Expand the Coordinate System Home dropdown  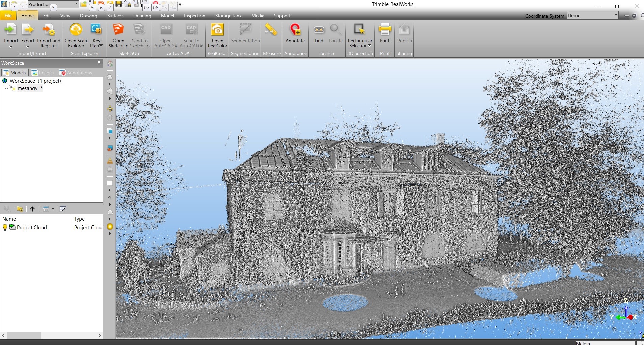[x=615, y=15]
